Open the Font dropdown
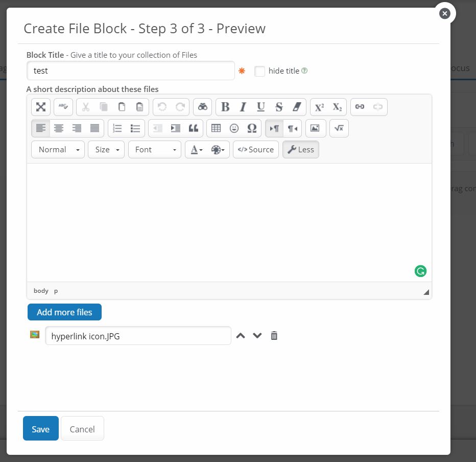This screenshot has height=462, width=476. [x=155, y=150]
